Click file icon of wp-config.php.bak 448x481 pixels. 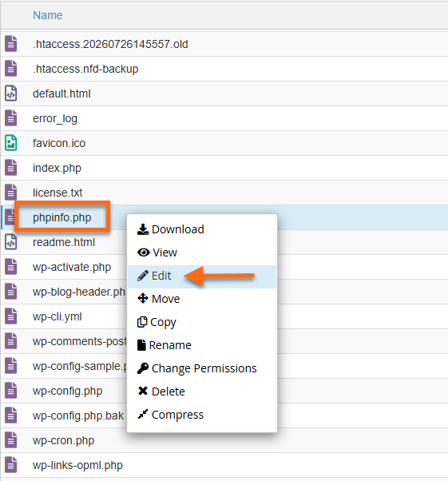coord(10,415)
